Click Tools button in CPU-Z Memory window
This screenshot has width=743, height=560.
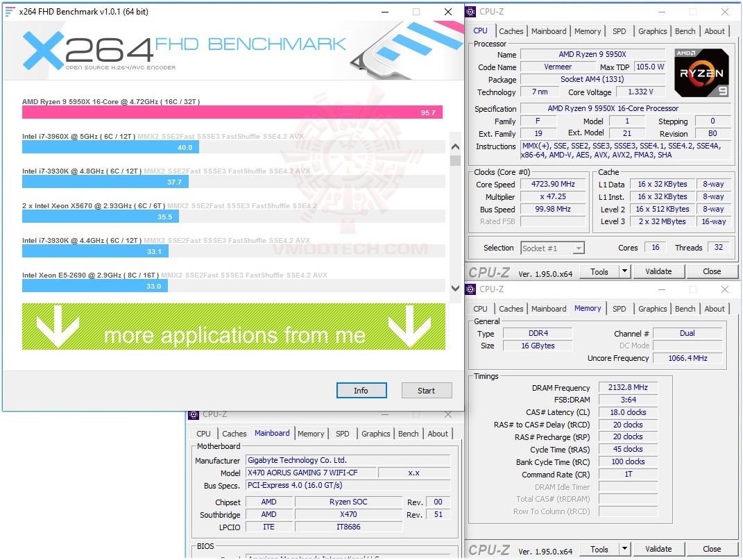(x=599, y=549)
